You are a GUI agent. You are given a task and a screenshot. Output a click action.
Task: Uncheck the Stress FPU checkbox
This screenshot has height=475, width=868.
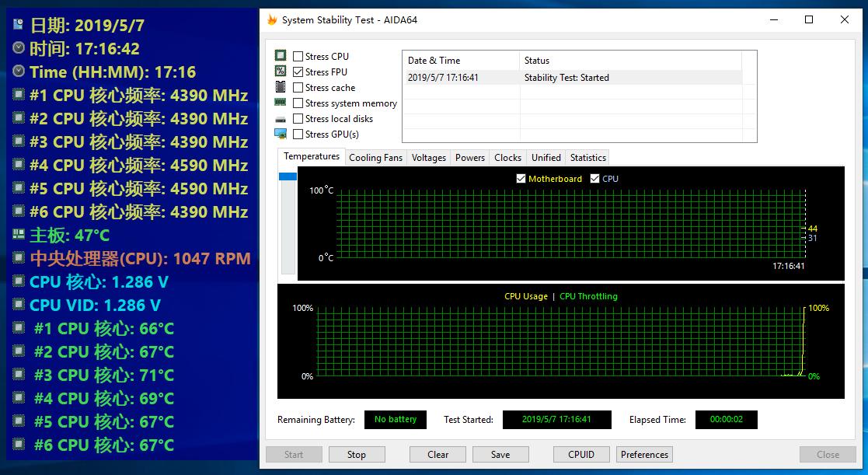point(298,72)
